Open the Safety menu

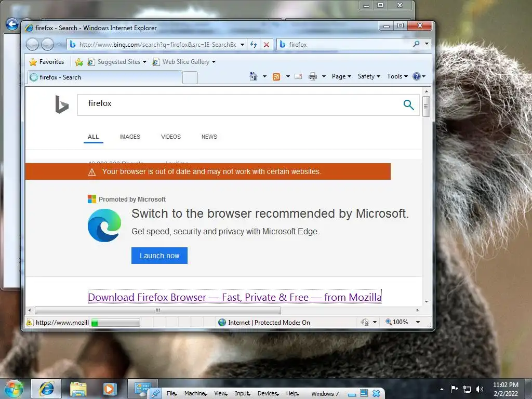(x=369, y=76)
